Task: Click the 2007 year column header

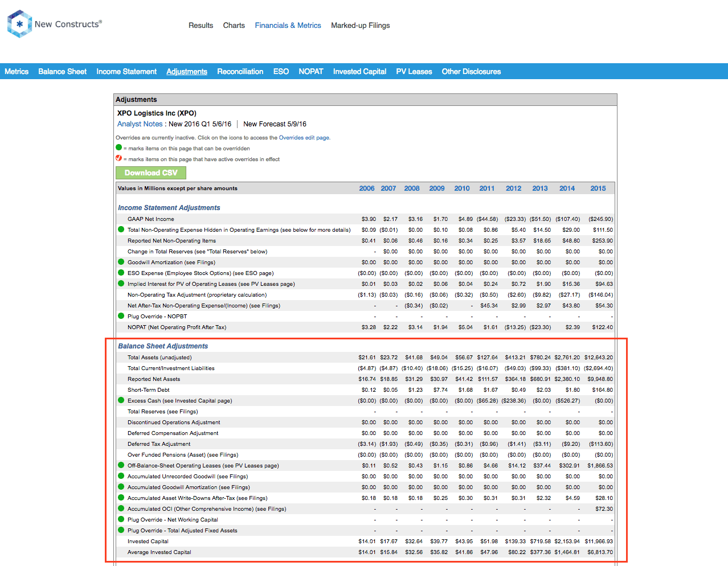Action: [388, 188]
